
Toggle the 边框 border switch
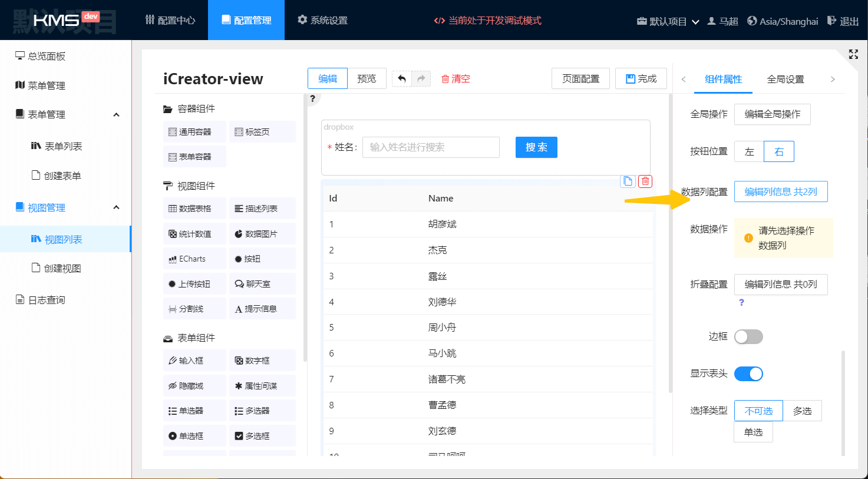coord(748,336)
